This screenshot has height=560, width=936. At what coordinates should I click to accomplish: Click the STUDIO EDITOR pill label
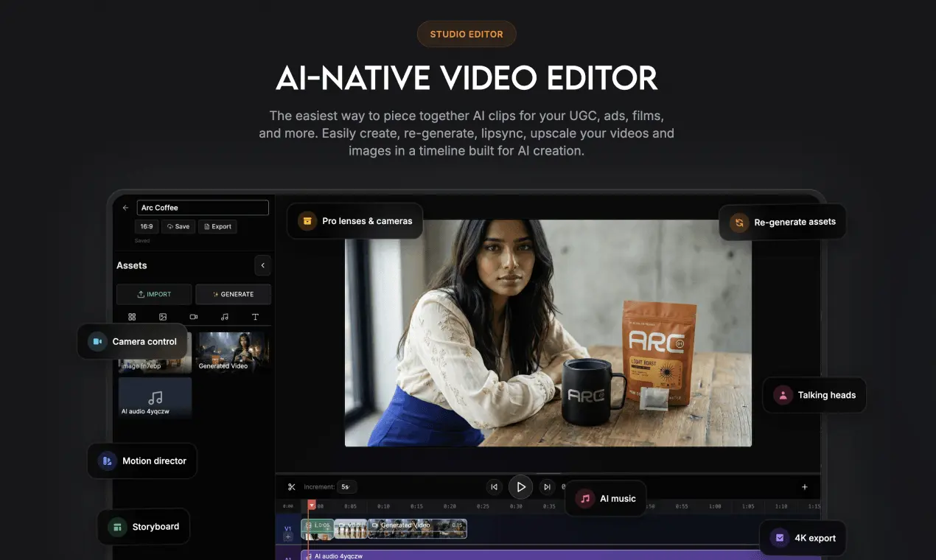(x=467, y=34)
